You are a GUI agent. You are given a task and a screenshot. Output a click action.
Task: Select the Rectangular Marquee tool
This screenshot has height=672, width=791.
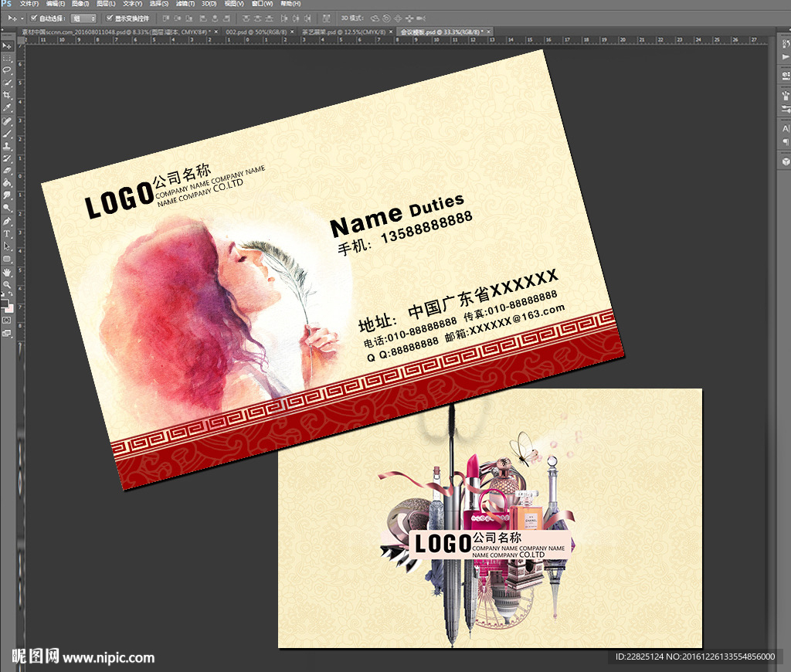tap(6, 59)
